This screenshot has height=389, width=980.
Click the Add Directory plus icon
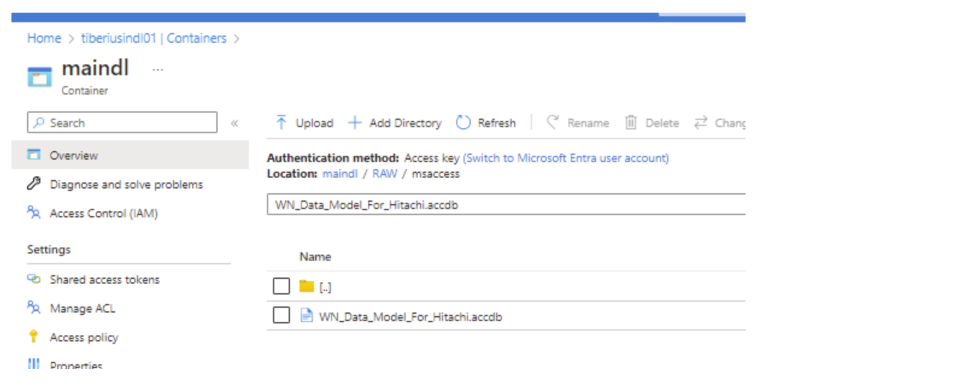click(354, 123)
